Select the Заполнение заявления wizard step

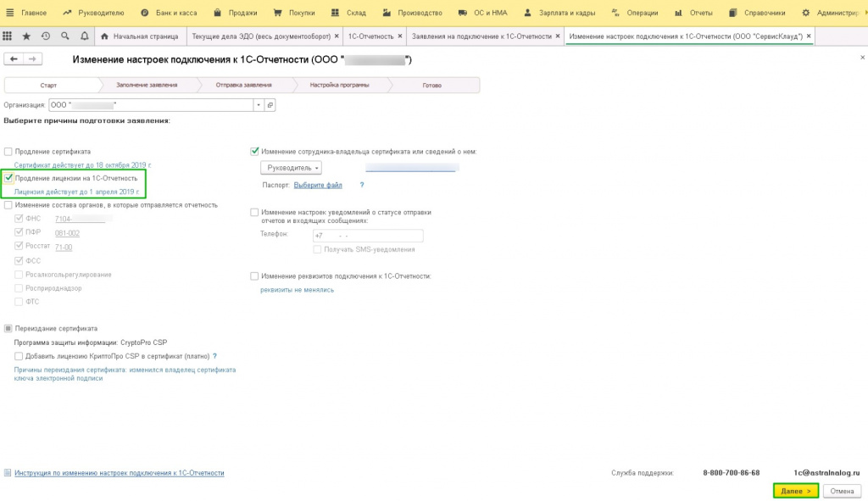click(147, 86)
